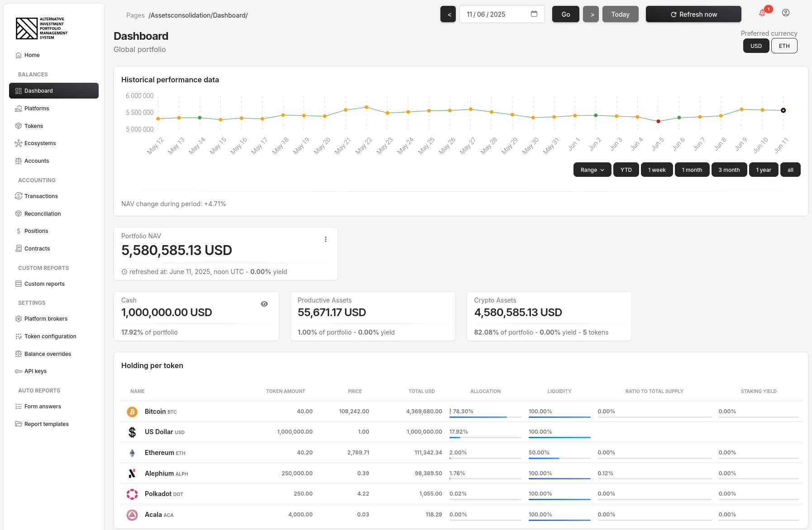Click the red Jun 5 chart point
This screenshot has height=530, width=812.
658,121
